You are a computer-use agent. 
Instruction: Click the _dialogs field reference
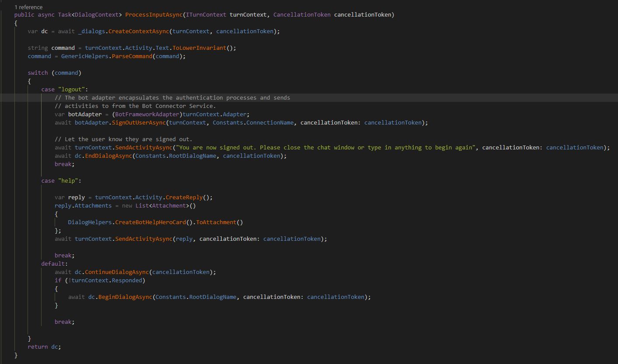[x=91, y=31]
